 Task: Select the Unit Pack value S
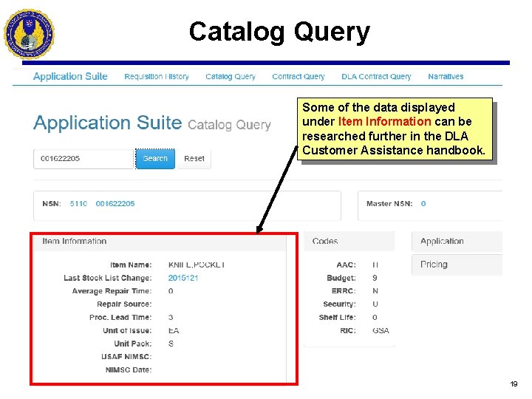(x=171, y=344)
